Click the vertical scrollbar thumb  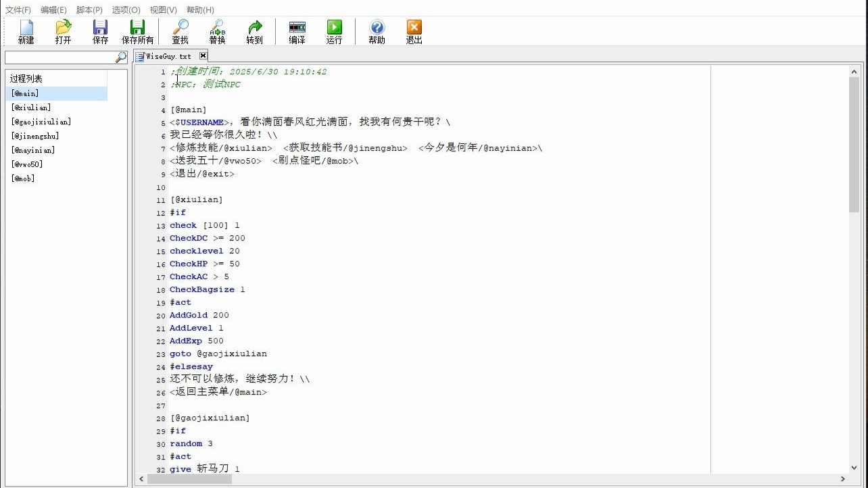[x=854, y=145]
